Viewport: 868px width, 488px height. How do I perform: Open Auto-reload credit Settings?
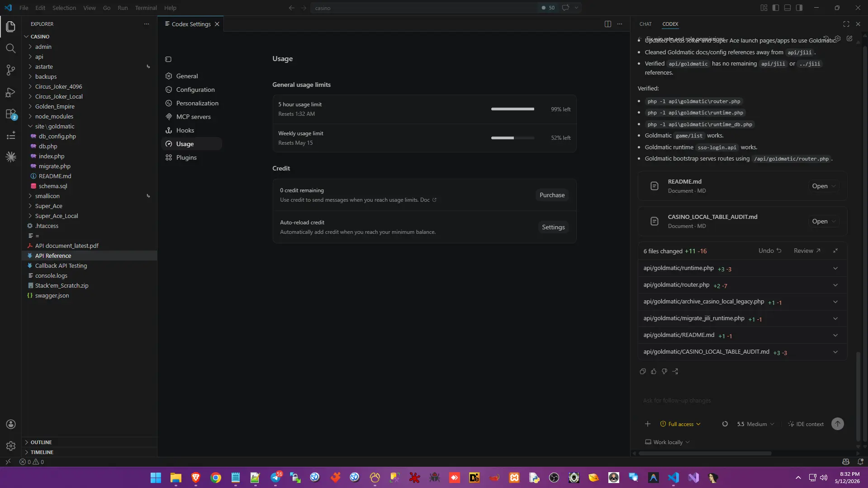tap(553, 227)
